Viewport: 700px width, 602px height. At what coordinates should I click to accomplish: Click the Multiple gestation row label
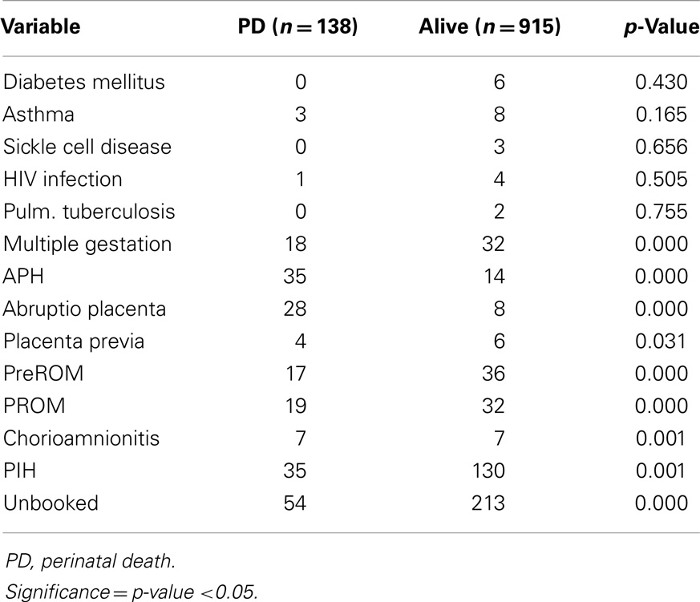coord(87,244)
